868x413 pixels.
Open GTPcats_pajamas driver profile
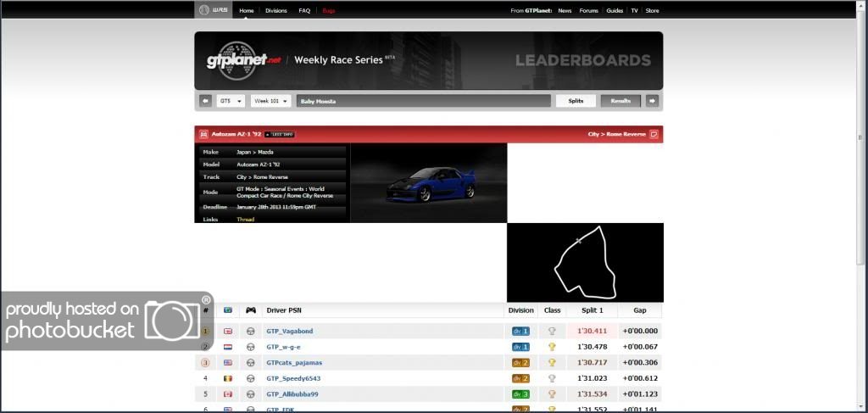coord(294,363)
